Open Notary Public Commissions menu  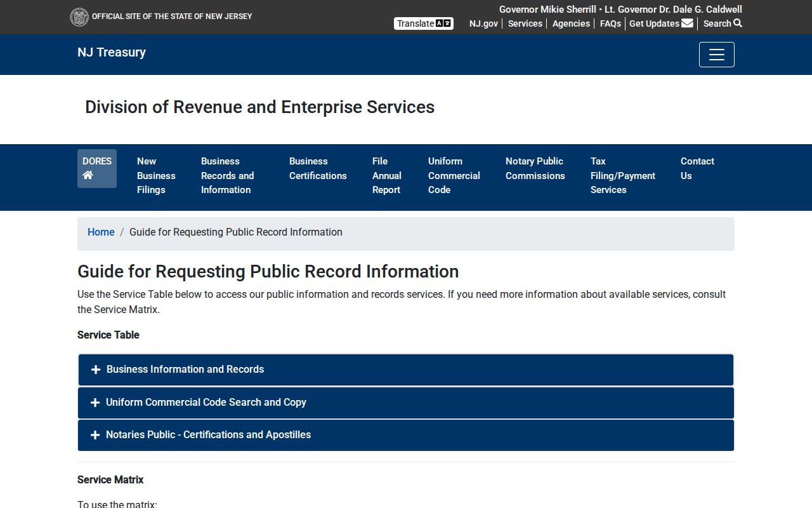click(535, 169)
